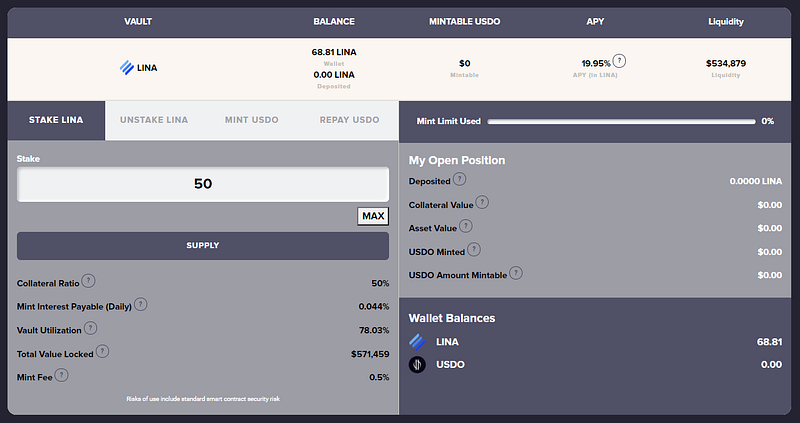Viewport: 800px width, 423px height.
Task: Click the BALANCE column header
Action: (x=334, y=21)
